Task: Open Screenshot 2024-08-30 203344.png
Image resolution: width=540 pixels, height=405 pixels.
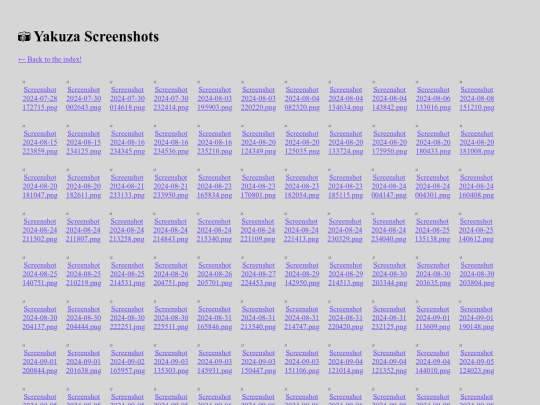Action: click(390, 274)
